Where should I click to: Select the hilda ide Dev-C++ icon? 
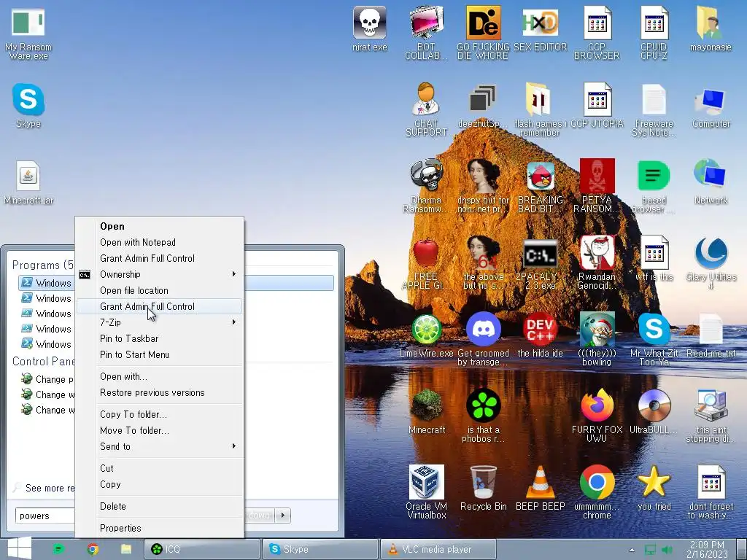(541, 329)
